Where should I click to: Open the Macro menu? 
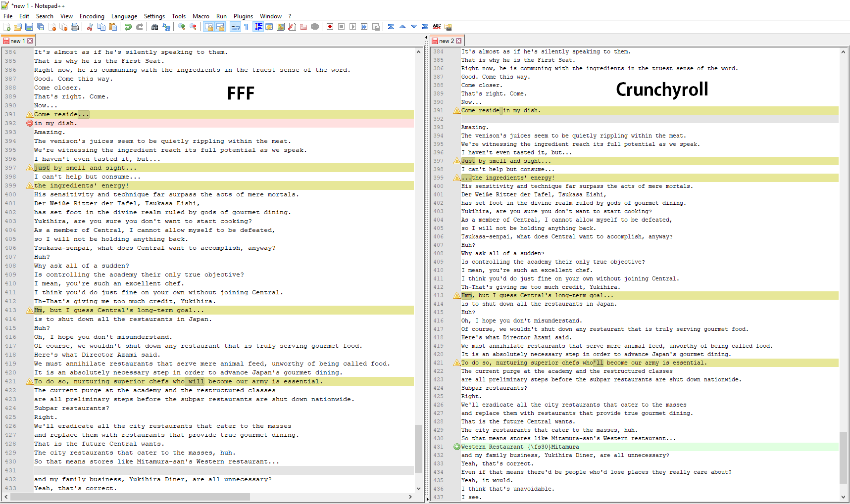201,16
